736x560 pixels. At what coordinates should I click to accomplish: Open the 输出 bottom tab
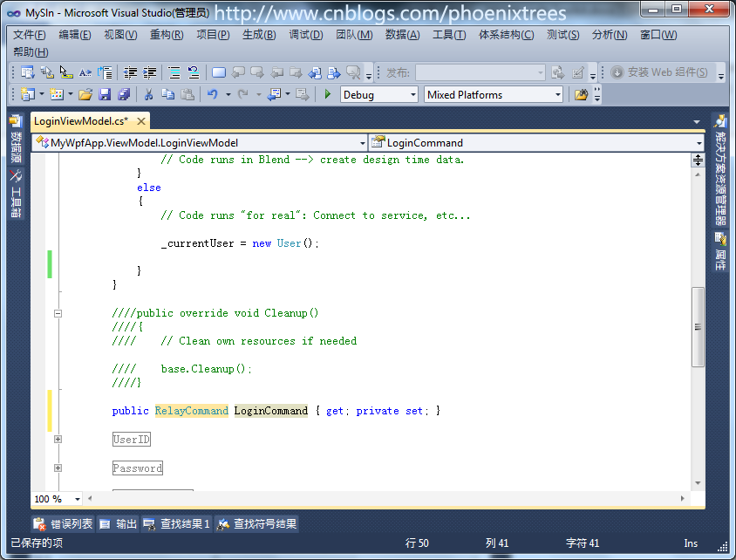point(118,524)
